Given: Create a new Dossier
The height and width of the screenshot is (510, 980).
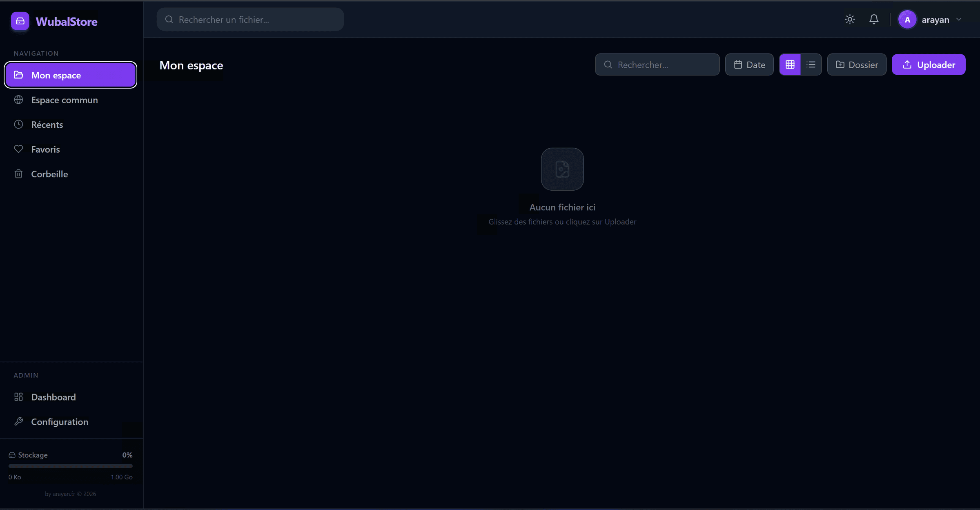Looking at the screenshot, I should [x=857, y=65].
